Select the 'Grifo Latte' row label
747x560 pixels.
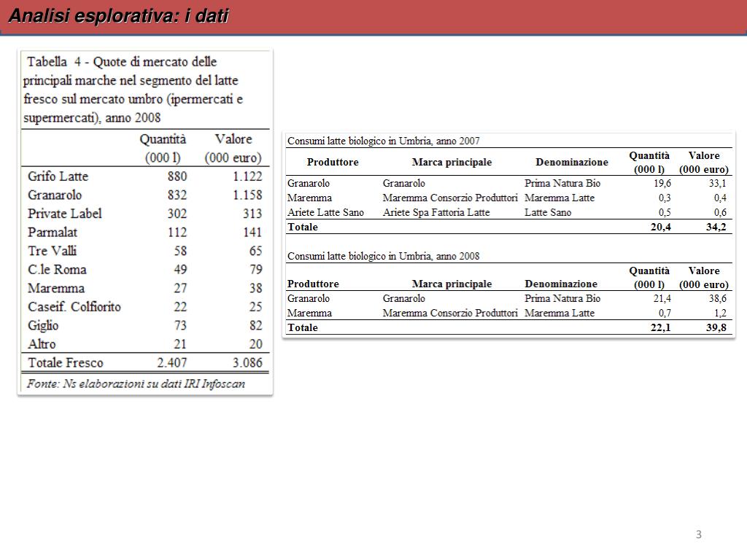point(58,176)
